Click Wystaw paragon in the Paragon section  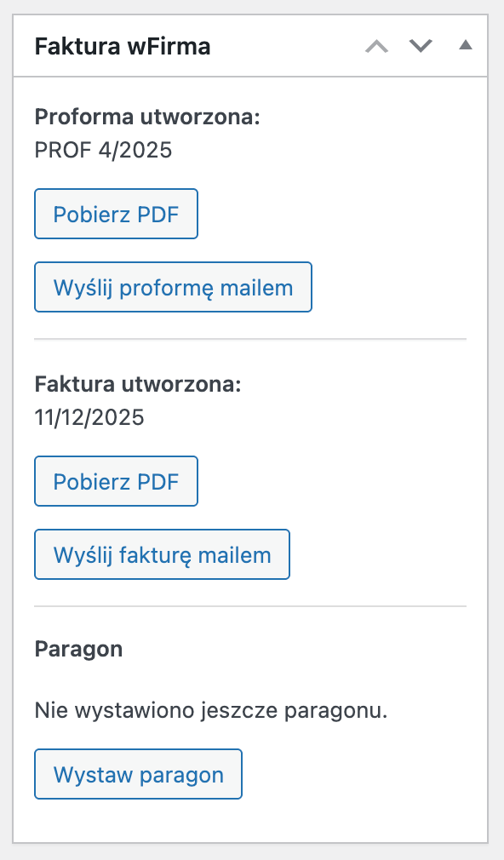(138, 774)
